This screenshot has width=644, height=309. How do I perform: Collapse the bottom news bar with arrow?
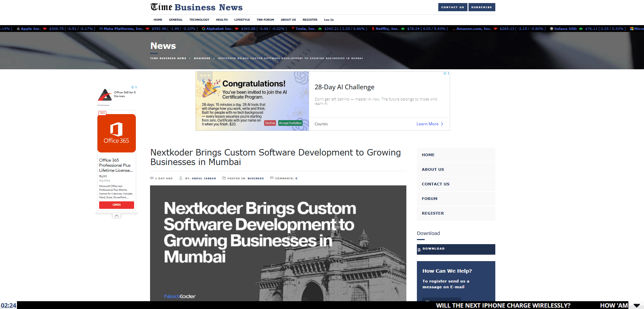pos(637,306)
